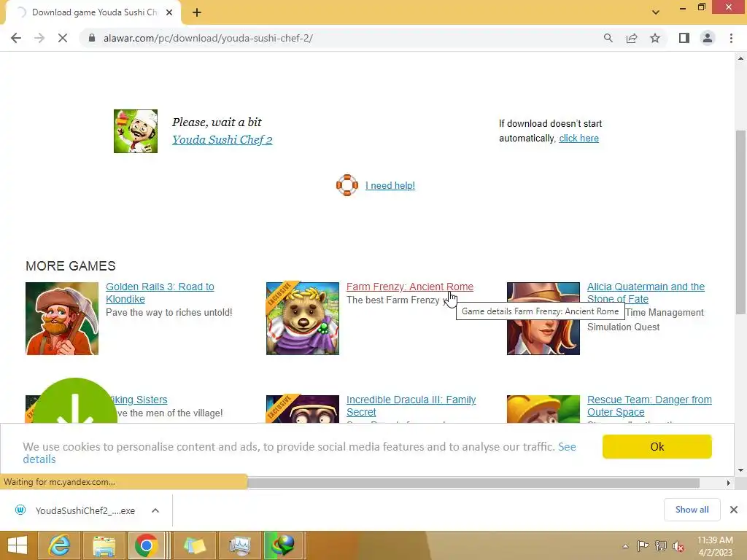Open the cookie 'See details' link

(x=566, y=447)
